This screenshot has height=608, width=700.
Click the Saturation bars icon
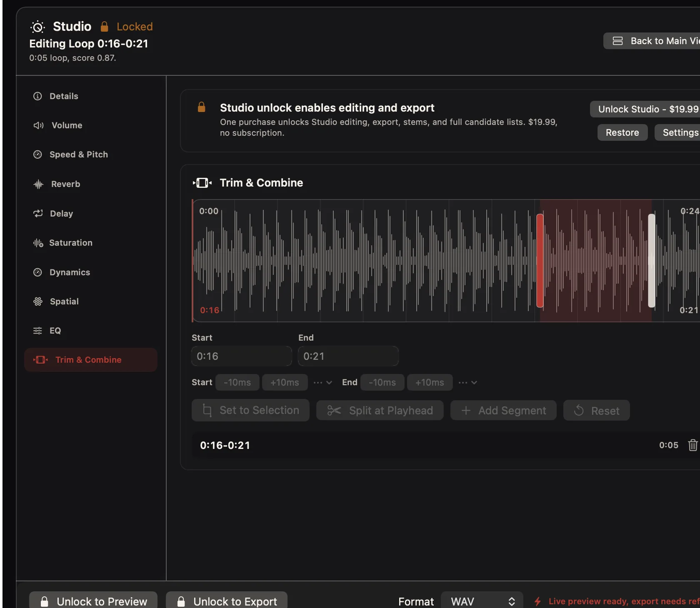(x=38, y=243)
